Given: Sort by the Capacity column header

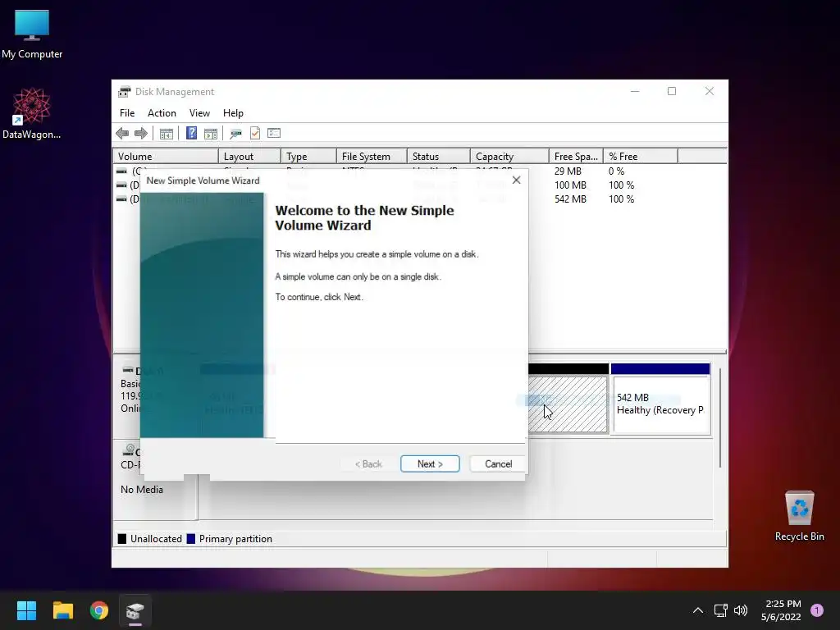Looking at the screenshot, I should (x=509, y=157).
